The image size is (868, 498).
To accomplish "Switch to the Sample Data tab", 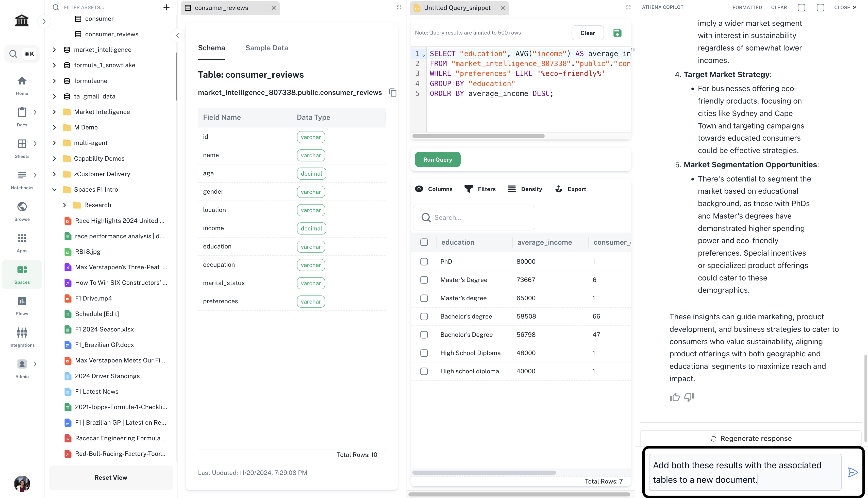I will point(266,48).
